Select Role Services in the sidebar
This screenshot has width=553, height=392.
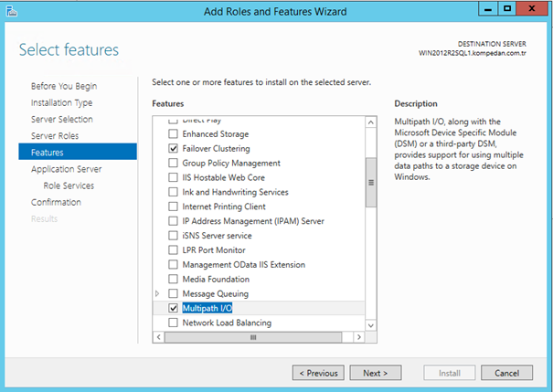pos(69,185)
